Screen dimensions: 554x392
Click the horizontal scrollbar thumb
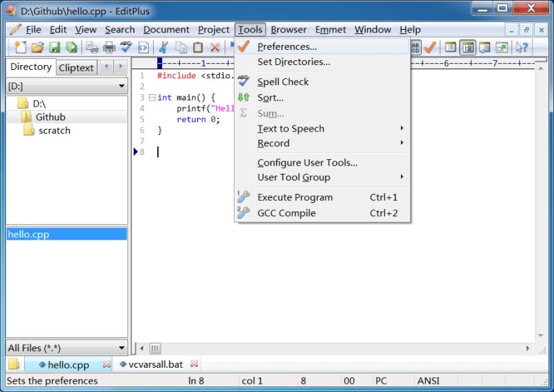(154, 348)
